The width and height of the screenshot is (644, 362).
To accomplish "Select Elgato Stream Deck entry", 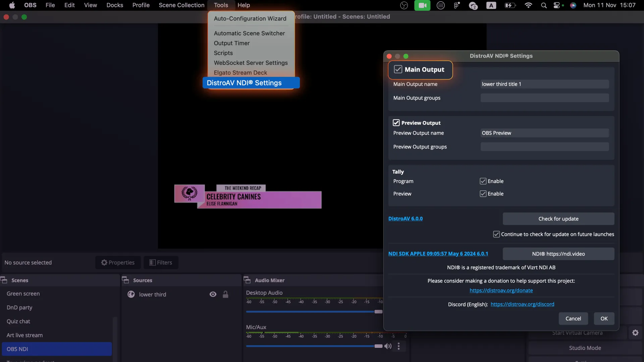I will point(240,72).
